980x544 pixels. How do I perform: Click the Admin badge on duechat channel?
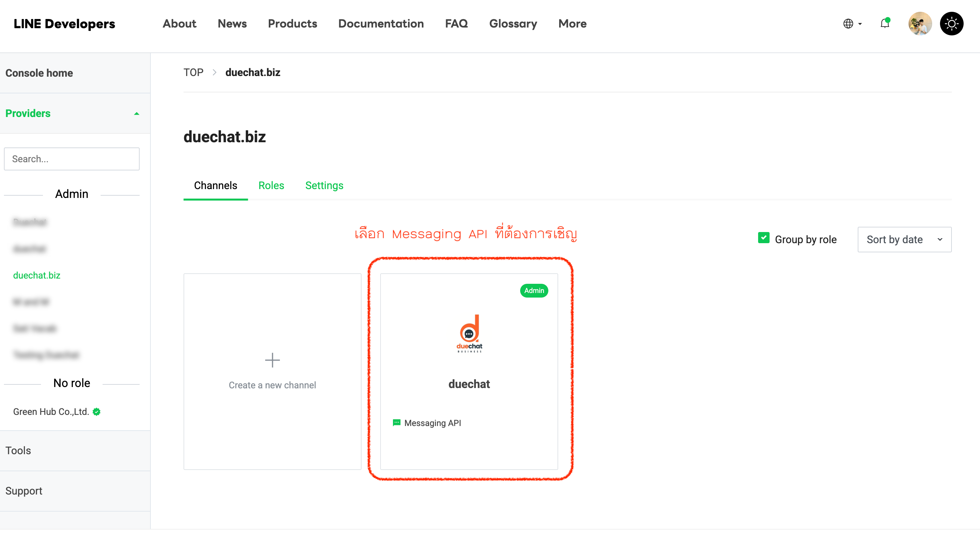pos(534,290)
